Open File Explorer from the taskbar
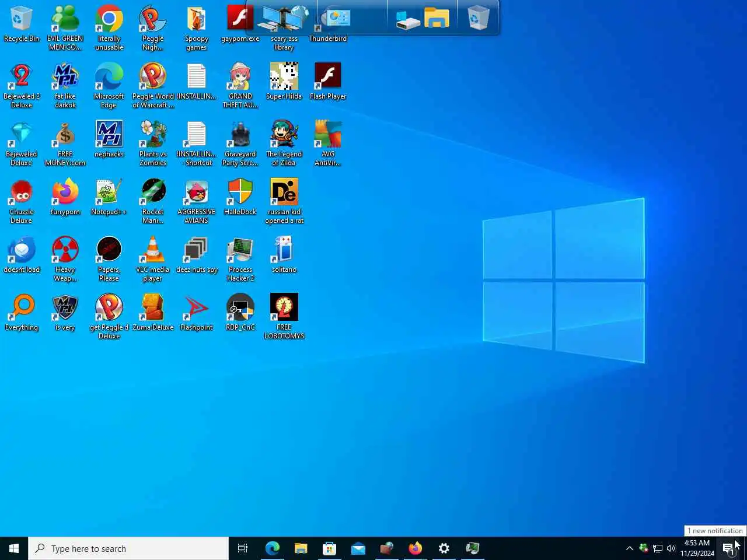Image resolution: width=747 pixels, height=560 pixels. pos(301,548)
